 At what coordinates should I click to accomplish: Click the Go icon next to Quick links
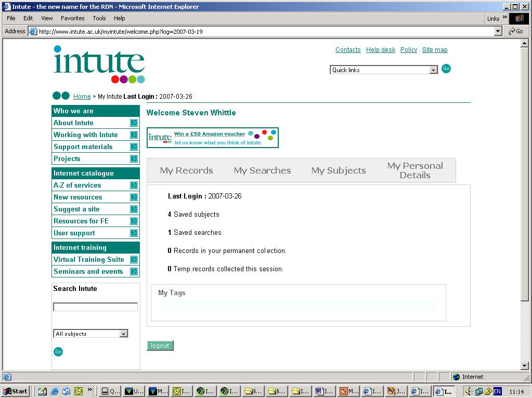click(446, 69)
